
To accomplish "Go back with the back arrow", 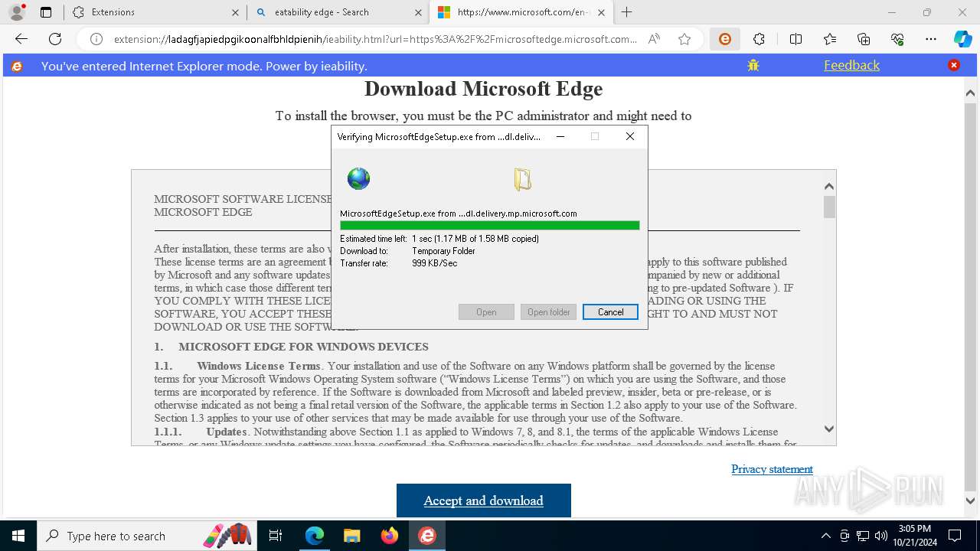I will point(21,39).
